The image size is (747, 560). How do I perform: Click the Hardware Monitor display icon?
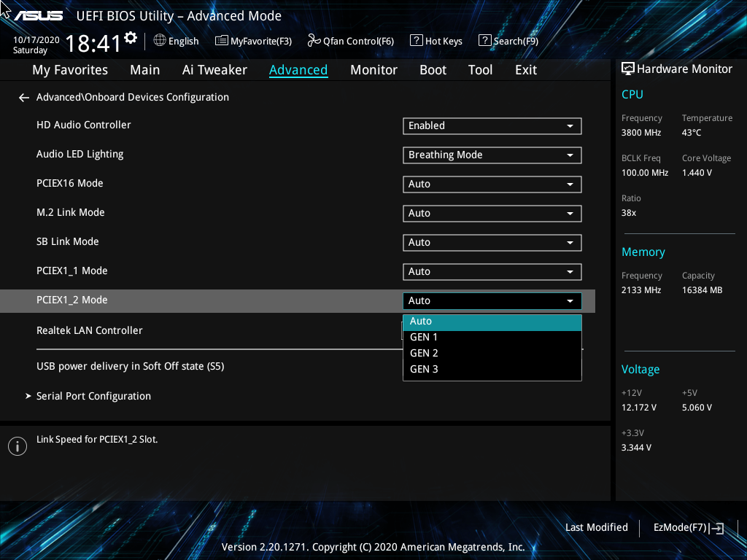coord(628,69)
